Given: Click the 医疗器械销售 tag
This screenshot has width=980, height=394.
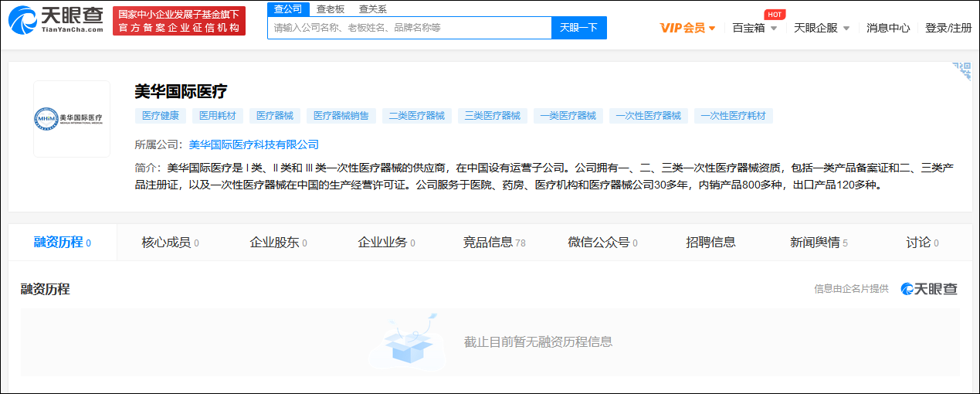Looking at the screenshot, I should click(341, 116).
